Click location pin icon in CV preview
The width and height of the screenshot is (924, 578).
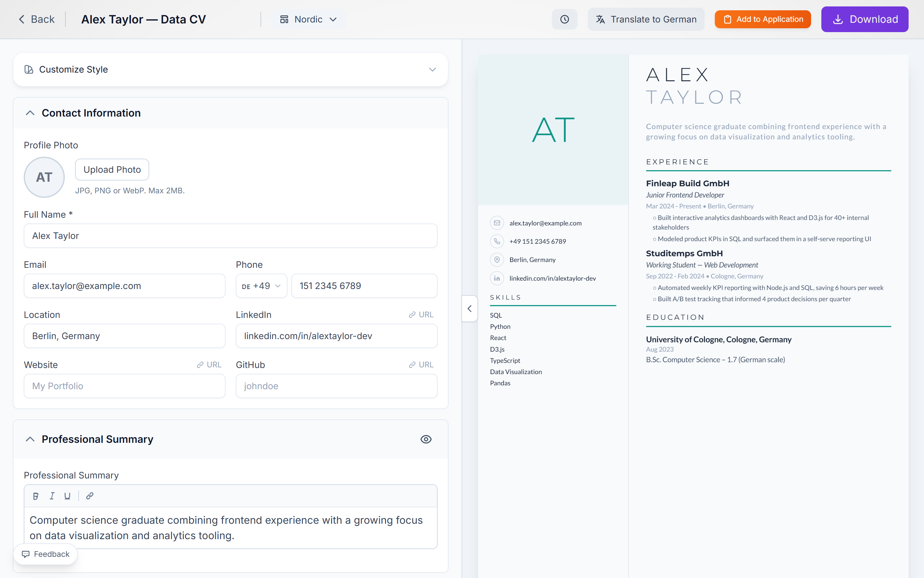coord(497,259)
